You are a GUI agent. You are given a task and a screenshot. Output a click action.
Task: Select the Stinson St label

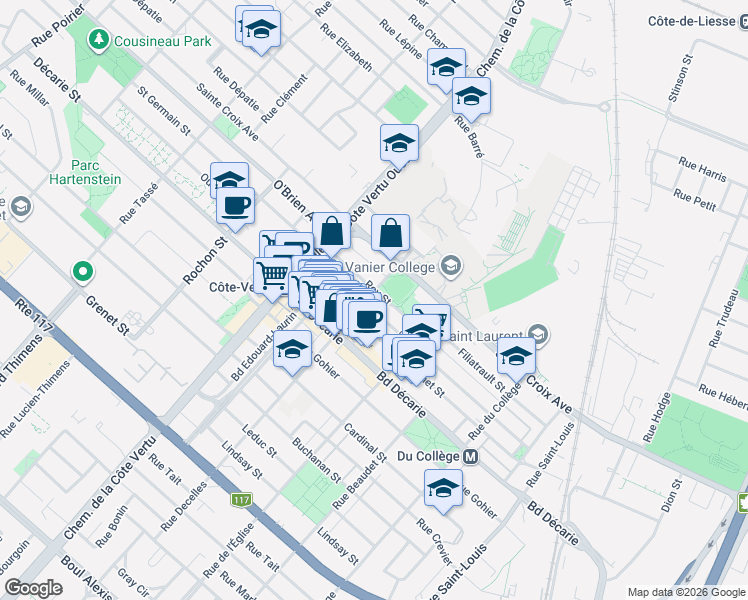pyautogui.click(x=681, y=78)
